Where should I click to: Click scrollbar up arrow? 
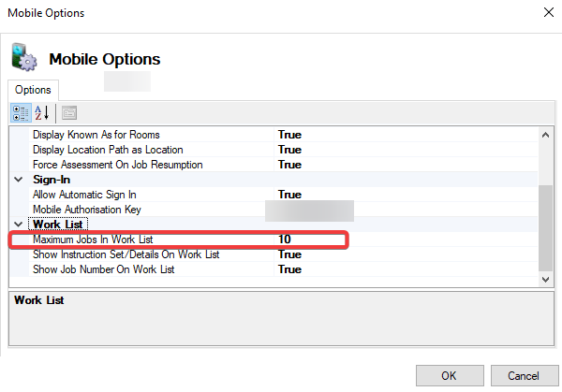[x=546, y=135]
